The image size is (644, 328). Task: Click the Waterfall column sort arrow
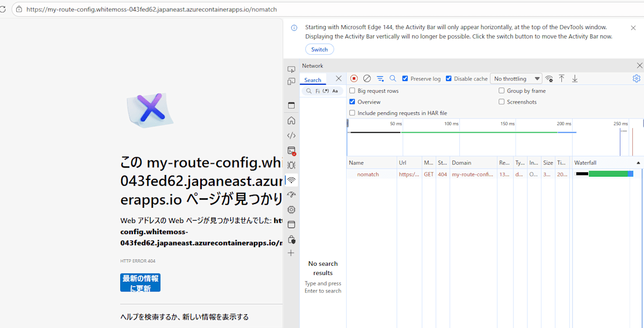click(638, 162)
